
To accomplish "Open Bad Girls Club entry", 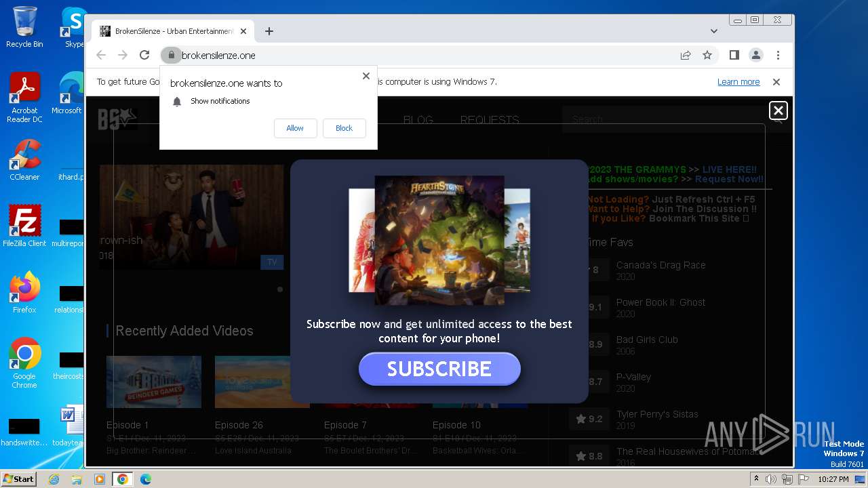I will (647, 340).
